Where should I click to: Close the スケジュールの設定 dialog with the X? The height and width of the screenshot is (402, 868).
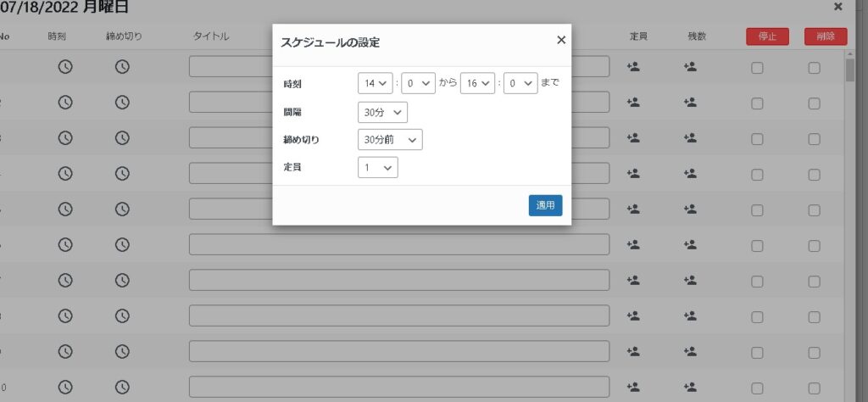pyautogui.click(x=560, y=40)
